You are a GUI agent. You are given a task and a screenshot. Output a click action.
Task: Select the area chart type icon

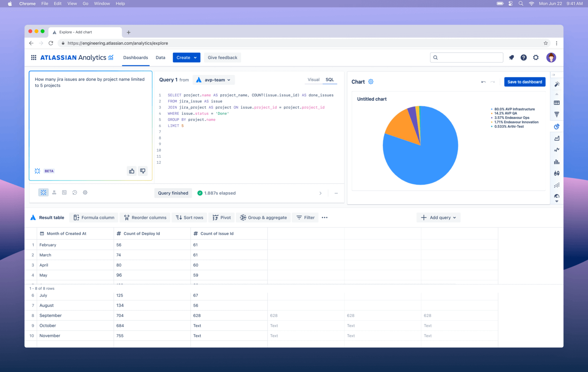(x=557, y=138)
